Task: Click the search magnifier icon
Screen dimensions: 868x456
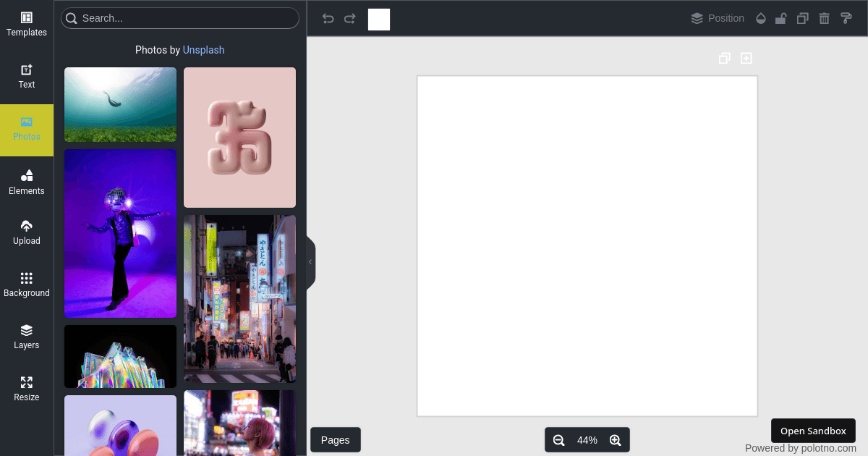Action: coord(71,18)
